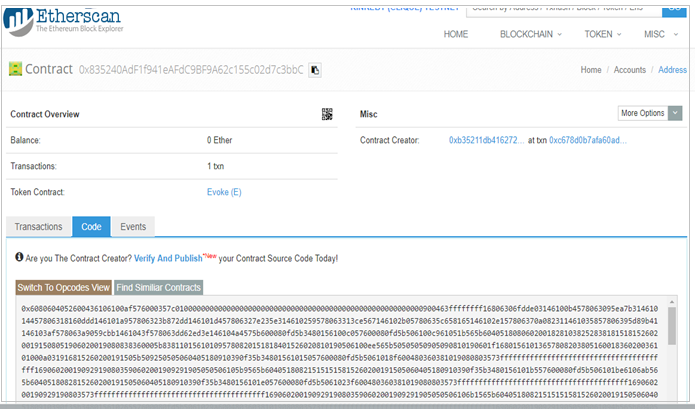Click inside the contract bytecode text area
The image size is (695, 409).
342,350
